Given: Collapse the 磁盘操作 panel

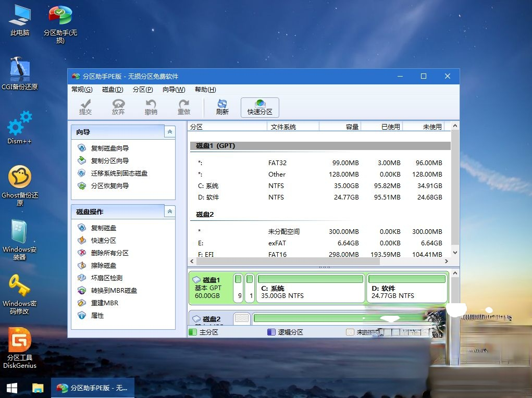Looking at the screenshot, I should [x=170, y=212].
